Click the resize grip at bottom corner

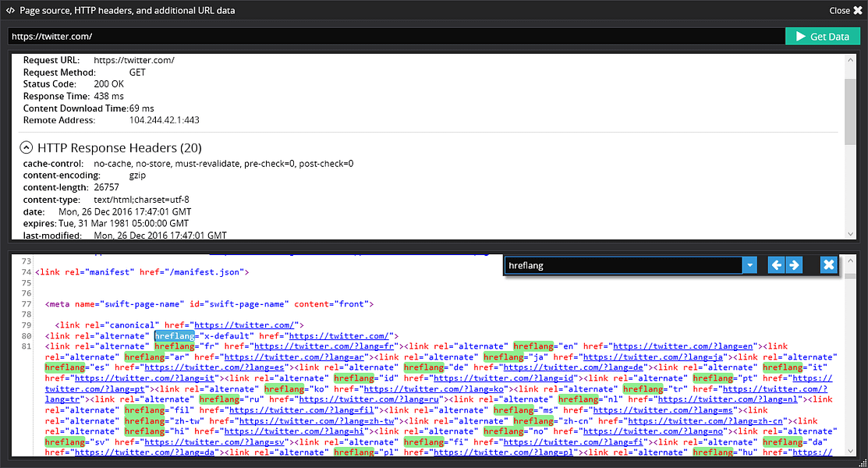click(x=863, y=463)
